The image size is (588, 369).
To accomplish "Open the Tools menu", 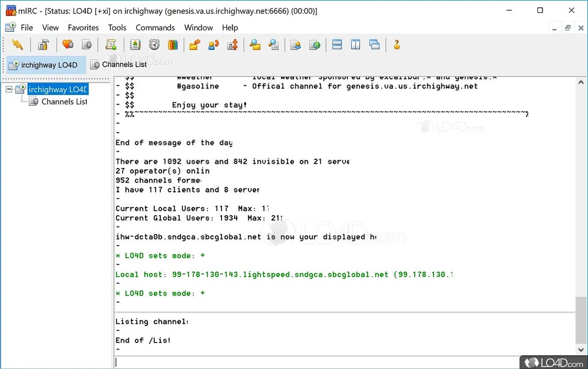I will pyautogui.click(x=117, y=28).
